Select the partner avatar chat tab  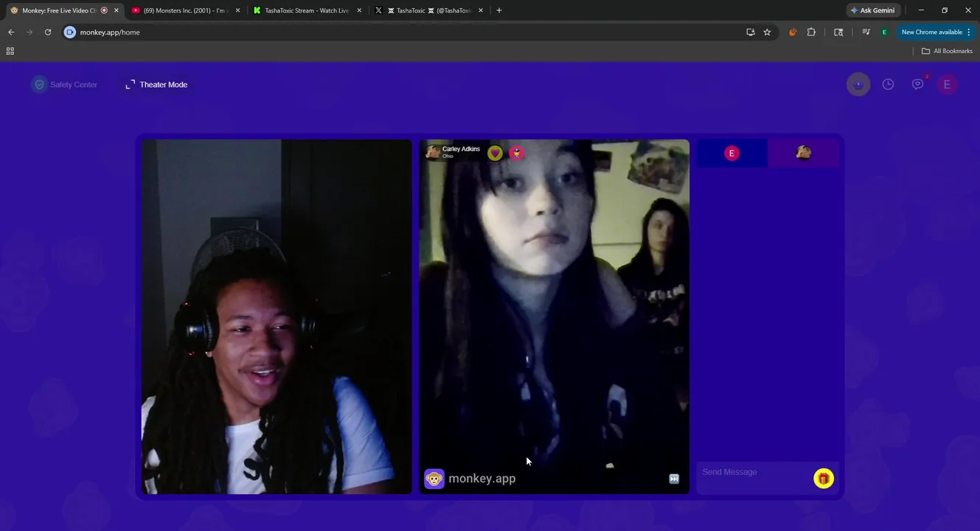(803, 153)
